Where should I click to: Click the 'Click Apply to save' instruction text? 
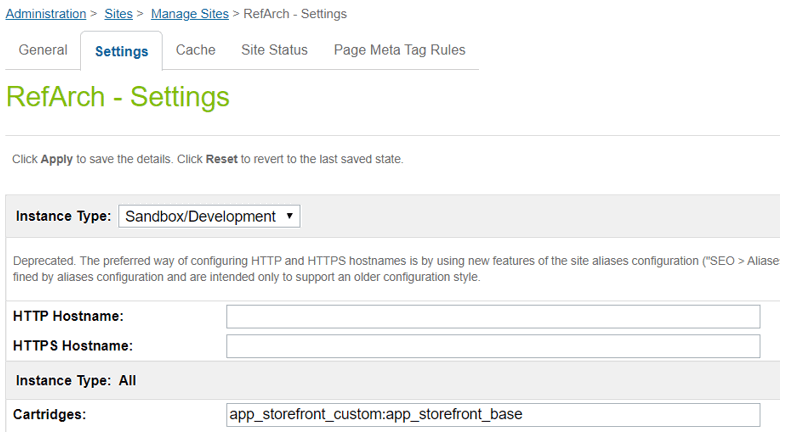click(208, 159)
